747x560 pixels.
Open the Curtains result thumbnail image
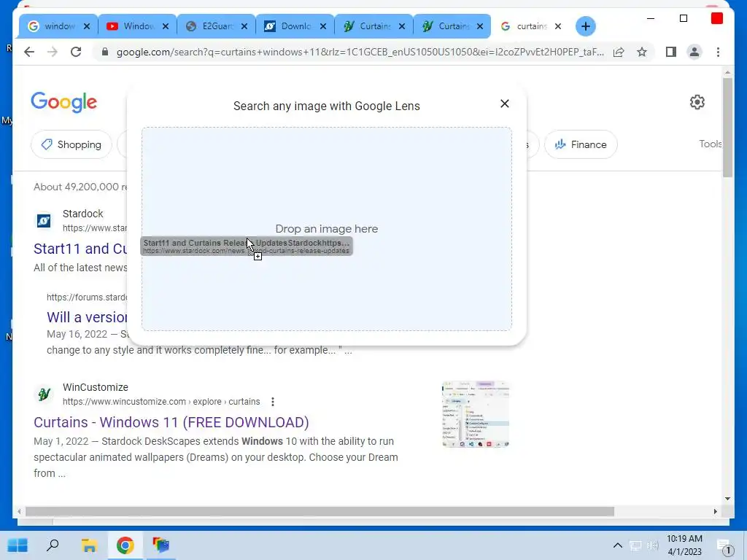476,414
